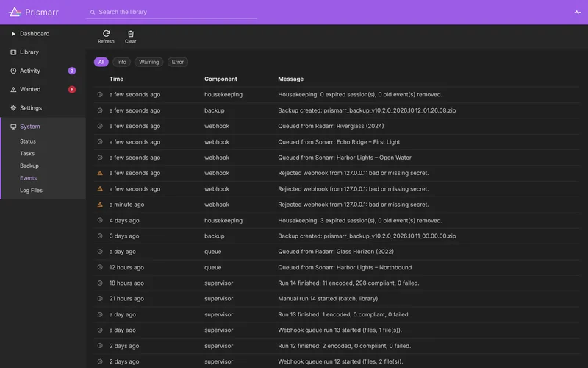Screen dimensions: 588x368
Task: Click info icon on Run 12 finished row
Action: (x=100, y=345)
